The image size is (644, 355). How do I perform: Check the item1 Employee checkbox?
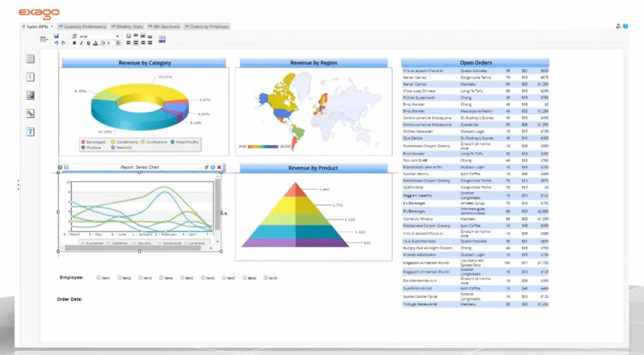(98, 278)
